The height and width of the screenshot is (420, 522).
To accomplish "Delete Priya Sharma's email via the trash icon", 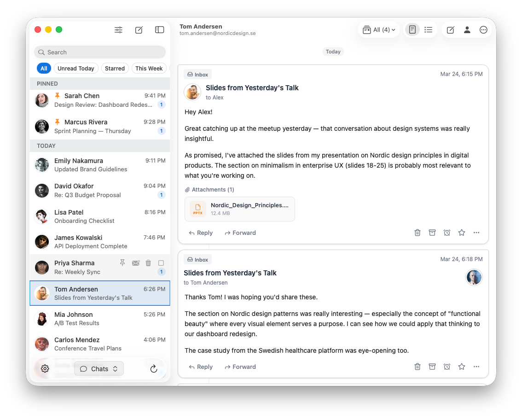I will [x=148, y=262].
